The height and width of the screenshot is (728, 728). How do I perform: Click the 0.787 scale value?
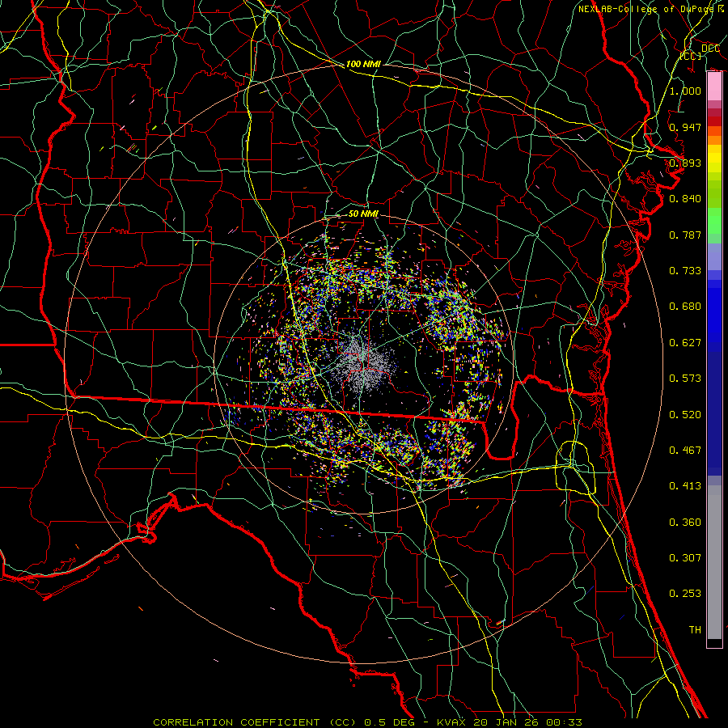685,235
